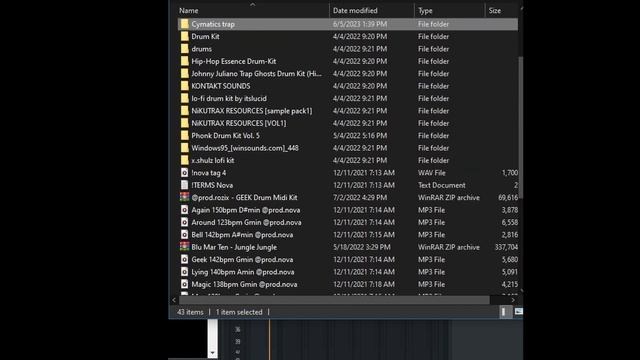Select Phonk Drum Kit Vol. 5 folder icon

pos(184,136)
